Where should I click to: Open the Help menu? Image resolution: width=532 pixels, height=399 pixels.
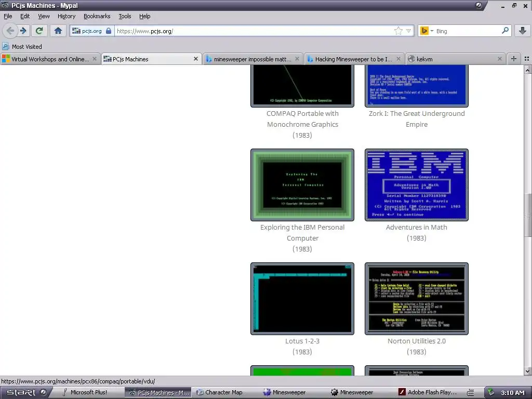tap(144, 16)
